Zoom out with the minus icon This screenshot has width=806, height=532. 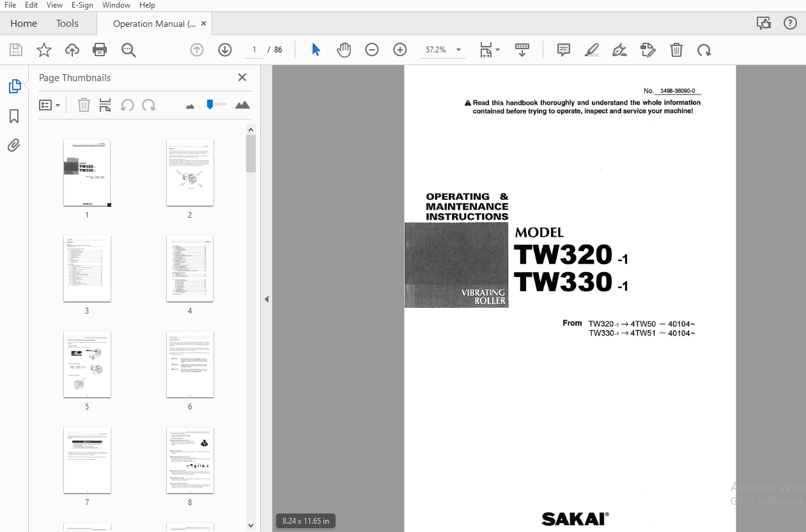pos(372,50)
